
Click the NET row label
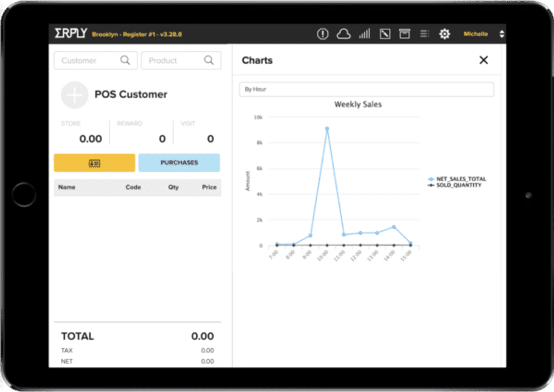pyautogui.click(x=67, y=361)
